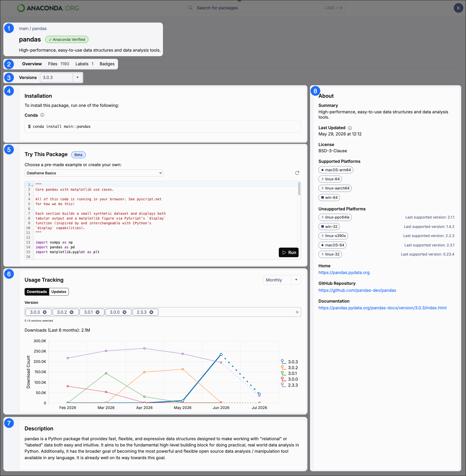This screenshot has height=476, width=466.
Task: Click the Versions dropdown arrow
Action: [x=77, y=78]
